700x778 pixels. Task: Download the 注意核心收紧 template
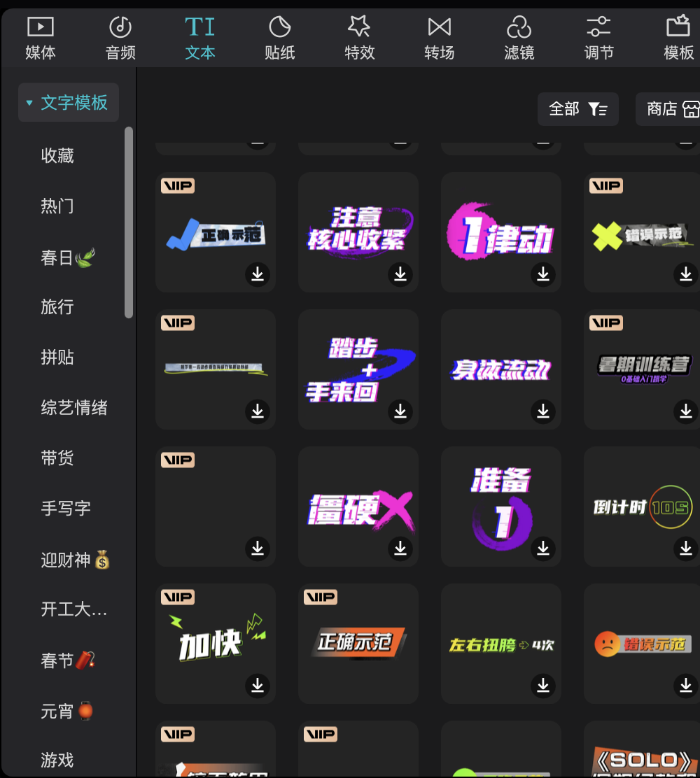400,274
